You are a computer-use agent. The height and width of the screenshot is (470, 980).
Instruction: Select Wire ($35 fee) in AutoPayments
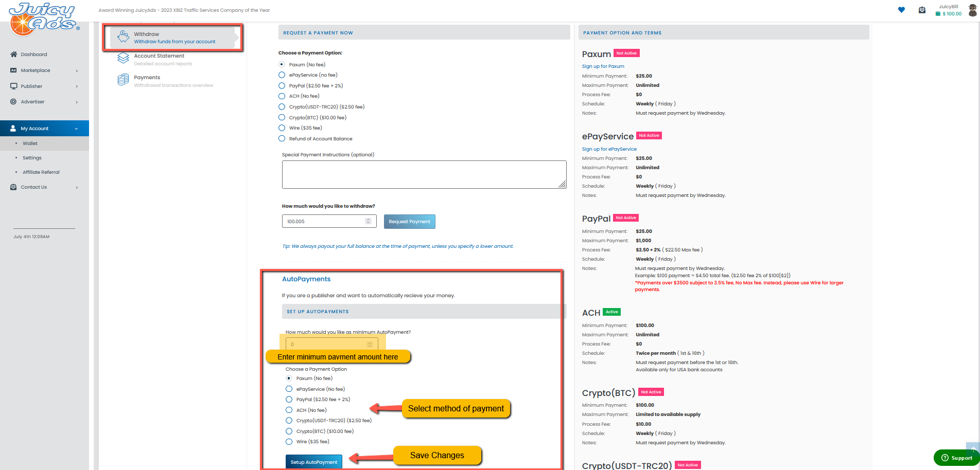[x=289, y=441]
